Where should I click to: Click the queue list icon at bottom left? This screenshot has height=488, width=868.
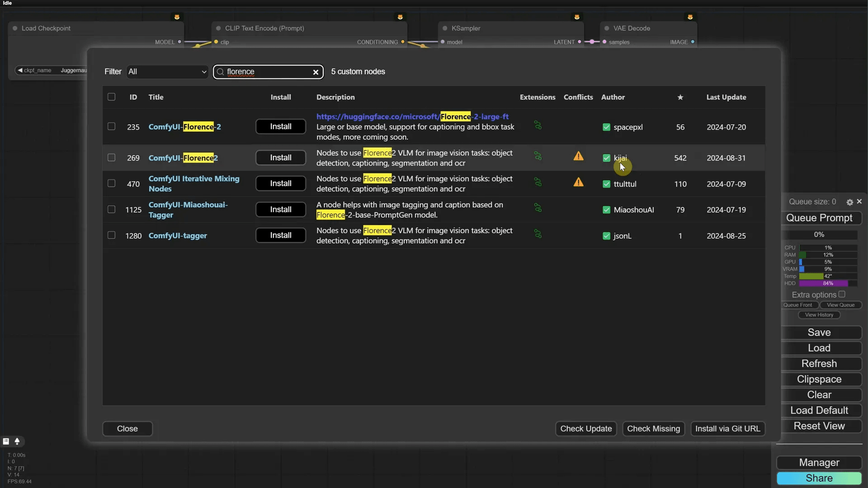point(6,441)
